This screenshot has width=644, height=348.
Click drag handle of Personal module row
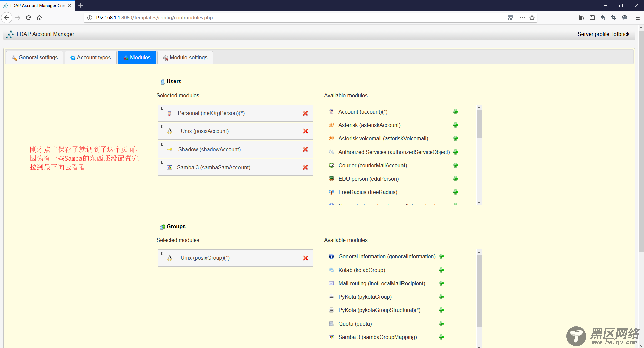click(162, 109)
